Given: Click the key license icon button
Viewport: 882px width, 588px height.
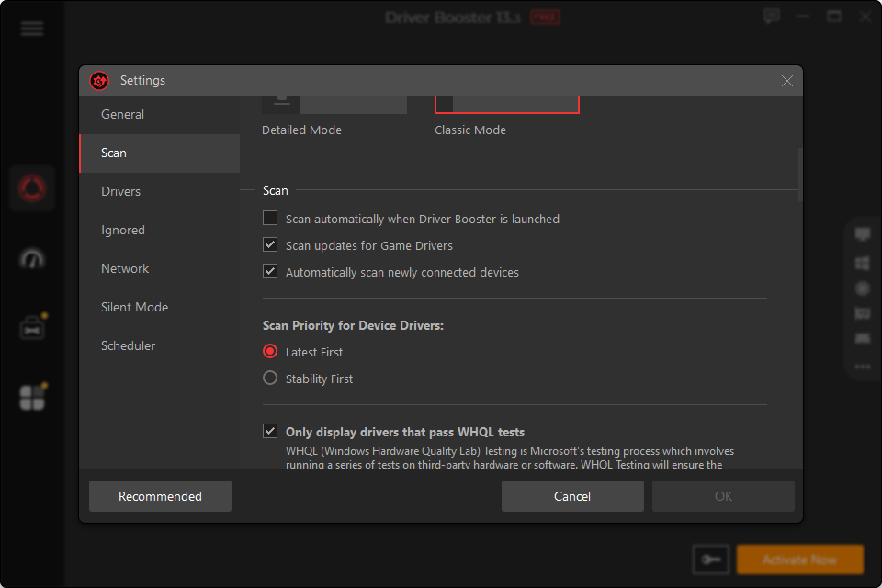Looking at the screenshot, I should [x=711, y=560].
